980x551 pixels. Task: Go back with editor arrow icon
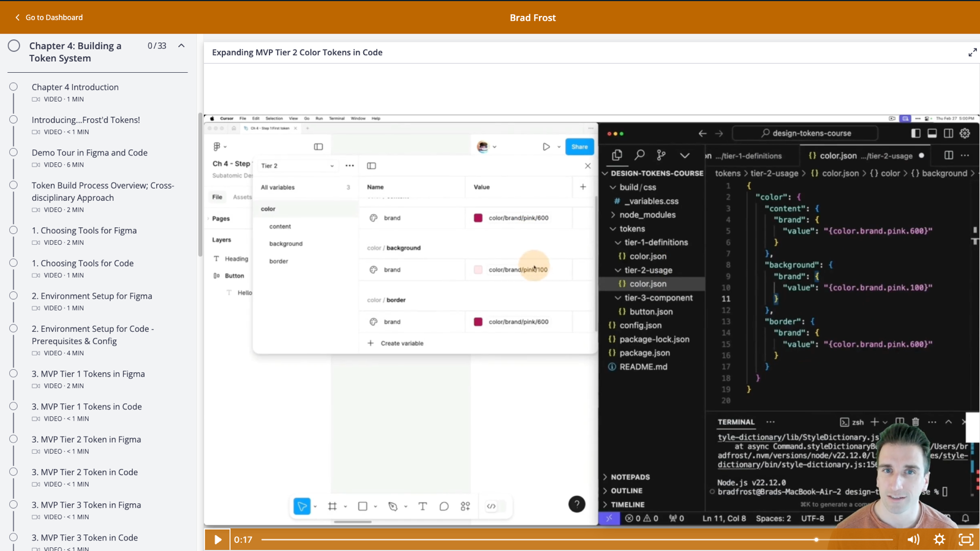tap(703, 133)
